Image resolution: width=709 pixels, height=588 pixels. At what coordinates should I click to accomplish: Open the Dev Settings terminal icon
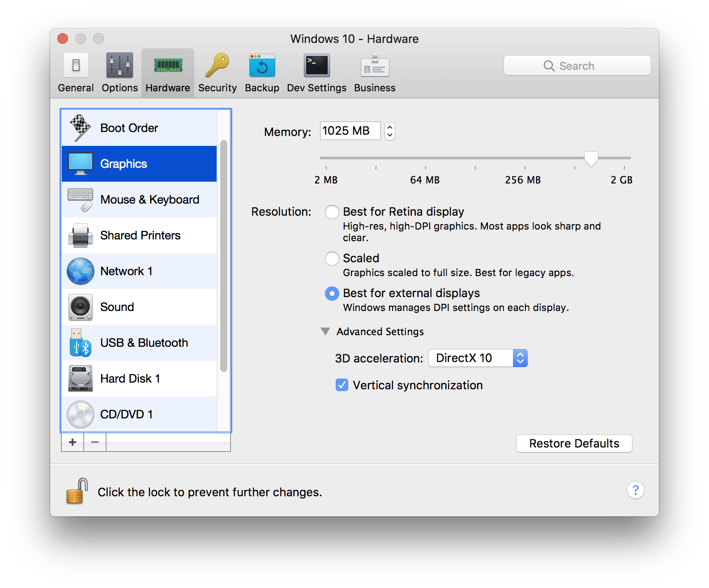(316, 66)
